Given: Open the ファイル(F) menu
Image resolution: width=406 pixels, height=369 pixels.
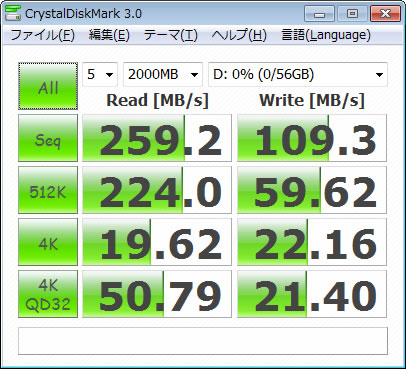Looking at the screenshot, I should (x=42, y=35).
